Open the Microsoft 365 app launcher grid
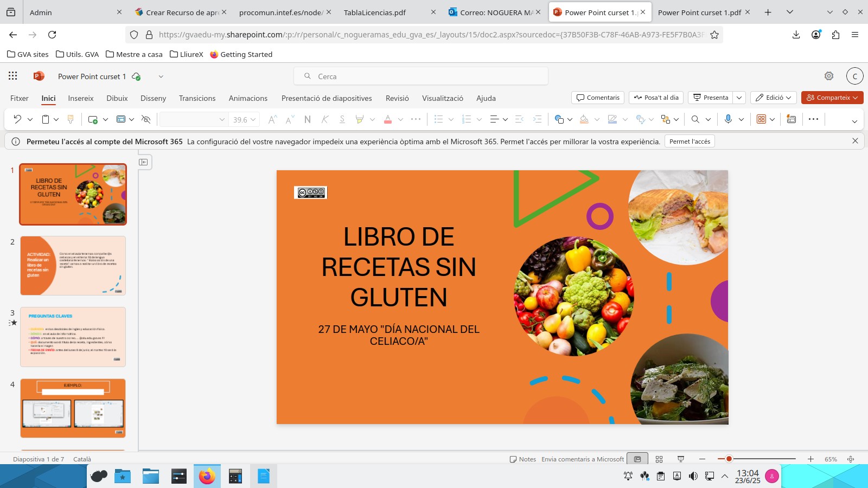This screenshot has height=488, width=868. tap(13, 76)
